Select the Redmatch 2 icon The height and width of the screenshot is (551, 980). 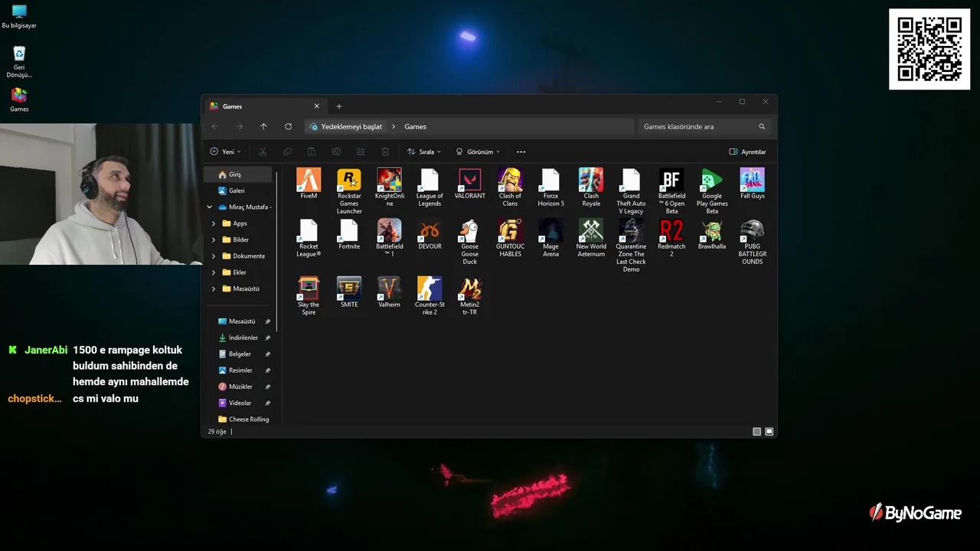click(671, 238)
